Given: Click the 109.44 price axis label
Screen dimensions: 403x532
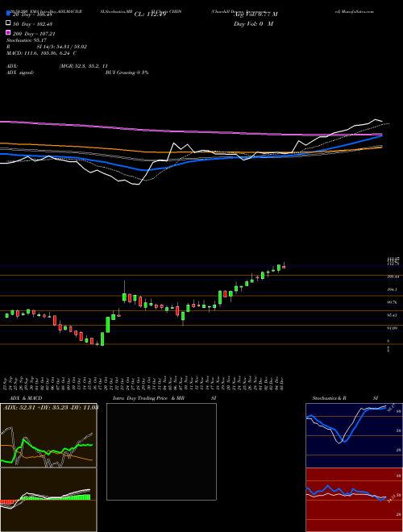Looking at the screenshot, I should pos(393,276).
